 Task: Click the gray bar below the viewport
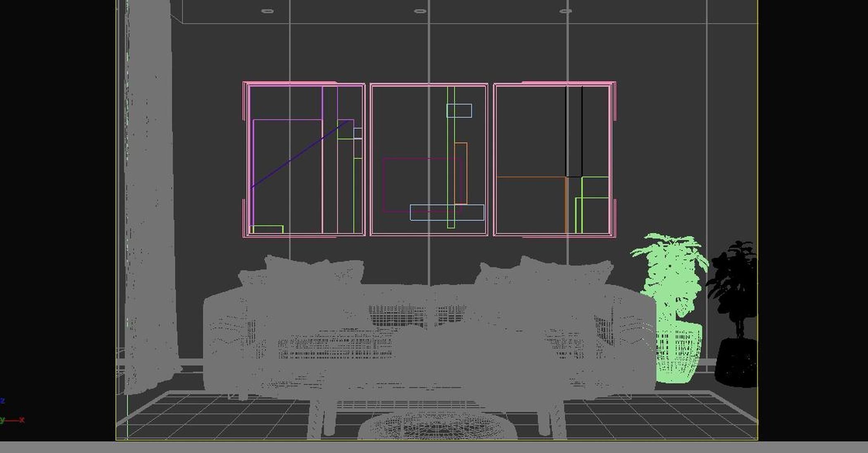pyautogui.click(x=434, y=447)
